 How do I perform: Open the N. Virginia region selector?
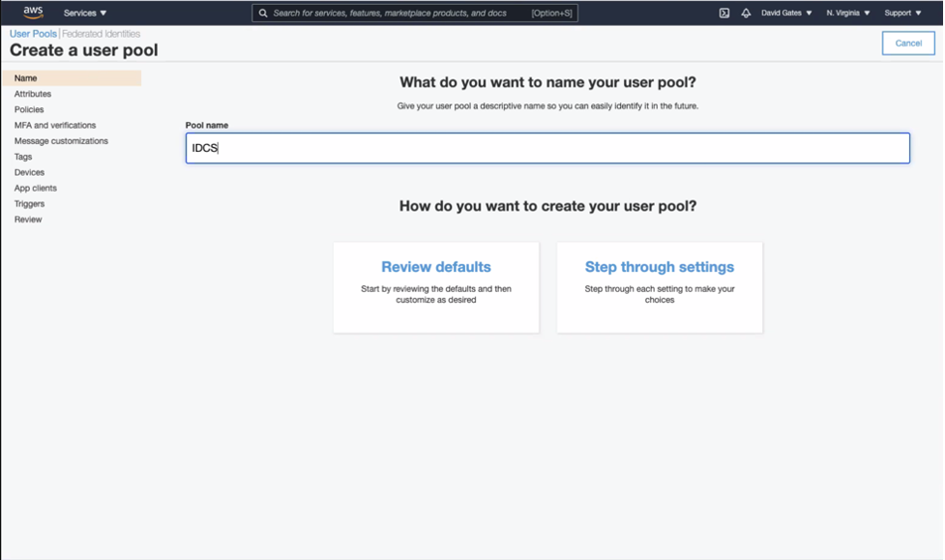(x=848, y=14)
